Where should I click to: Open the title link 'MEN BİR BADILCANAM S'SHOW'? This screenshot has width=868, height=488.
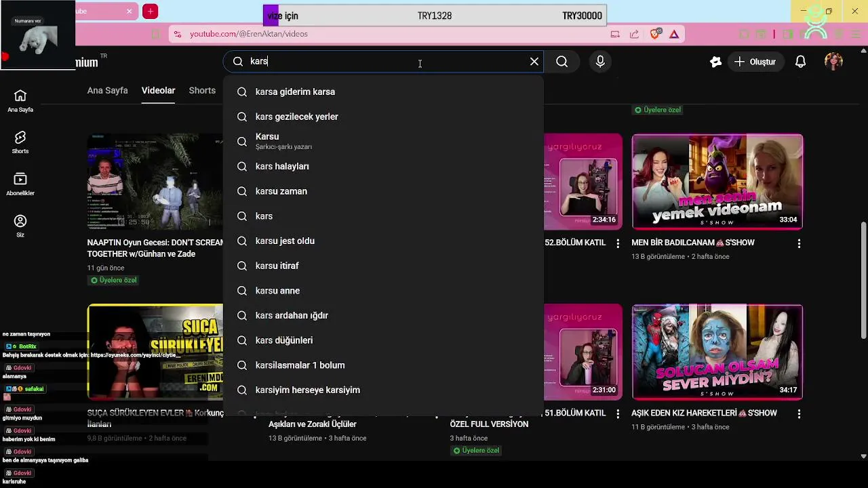[x=693, y=243]
